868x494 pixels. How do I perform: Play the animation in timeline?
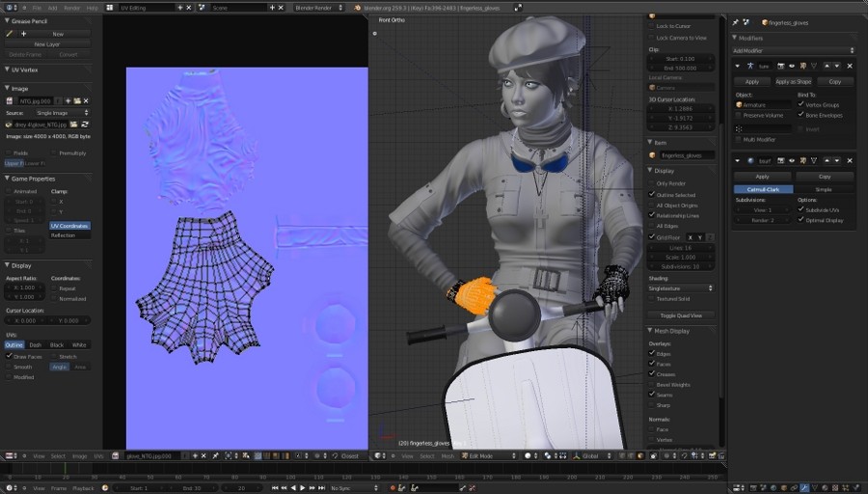302,488
